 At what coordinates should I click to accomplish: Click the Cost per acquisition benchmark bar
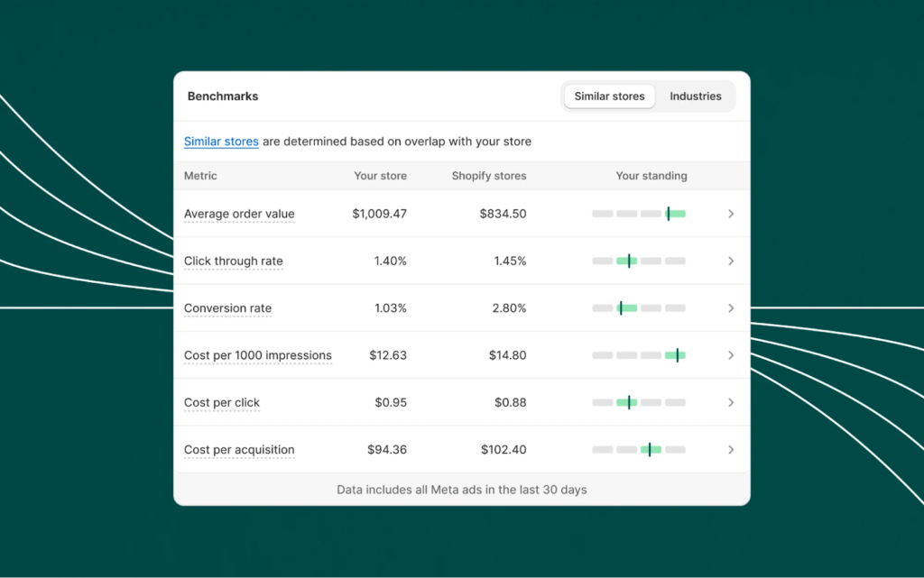(638, 449)
